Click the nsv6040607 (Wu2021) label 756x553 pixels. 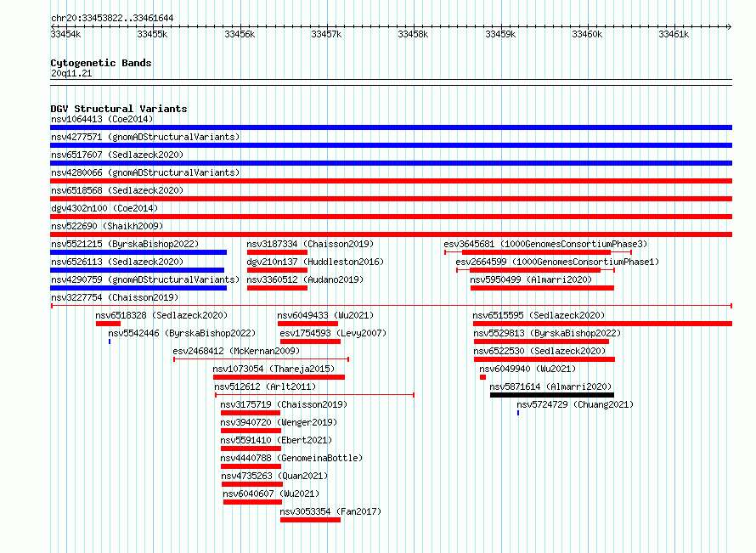pos(271,494)
